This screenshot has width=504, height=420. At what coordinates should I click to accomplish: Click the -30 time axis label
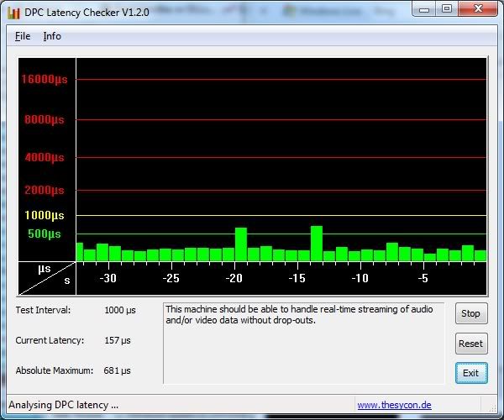[x=108, y=278]
